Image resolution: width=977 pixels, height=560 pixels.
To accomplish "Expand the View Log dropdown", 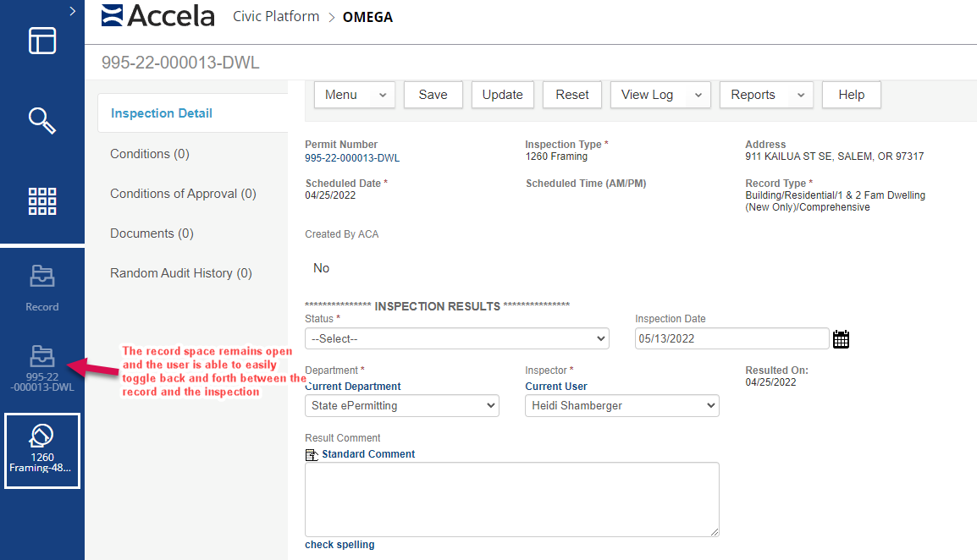I will point(660,95).
